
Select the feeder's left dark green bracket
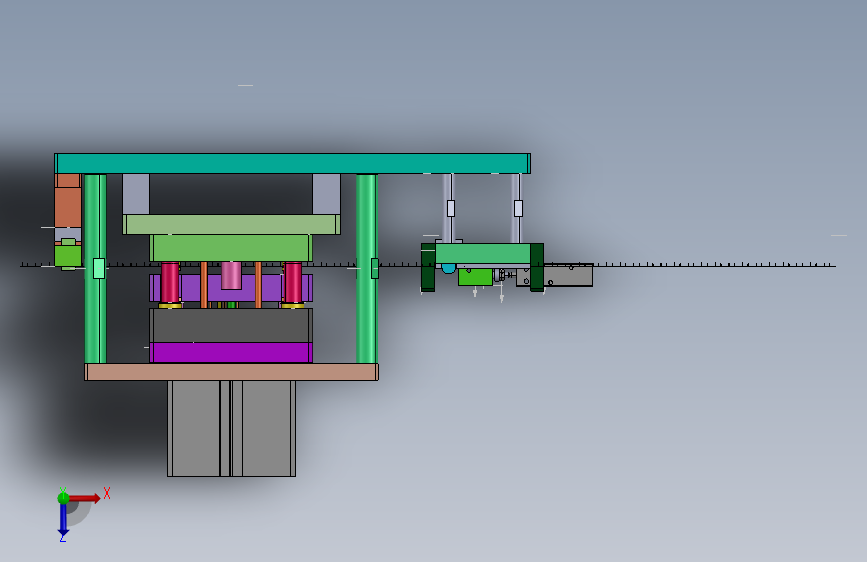click(x=428, y=267)
